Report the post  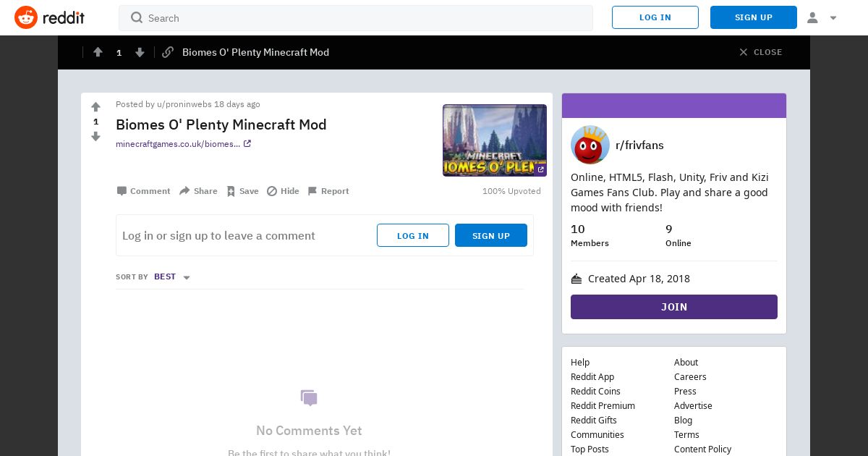[x=328, y=191]
